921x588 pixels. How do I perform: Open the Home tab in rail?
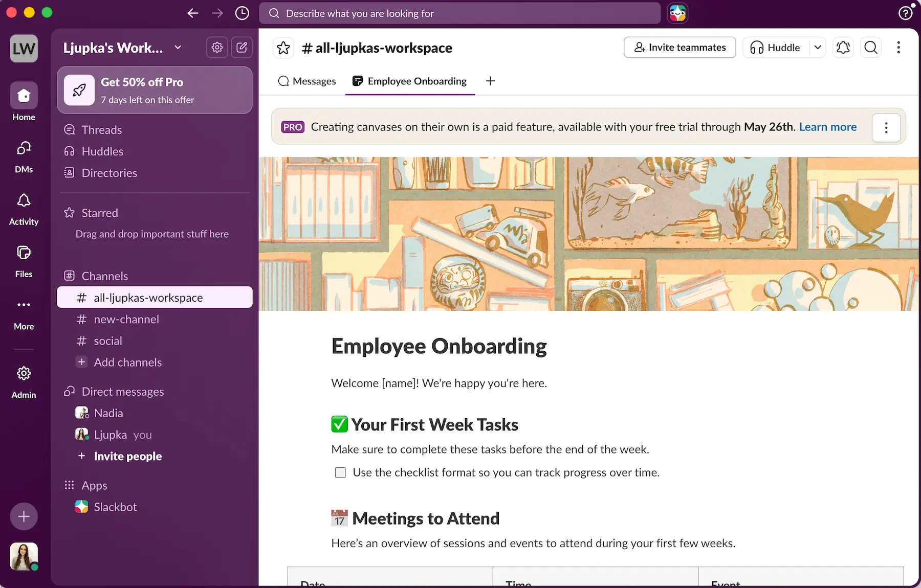point(24,102)
